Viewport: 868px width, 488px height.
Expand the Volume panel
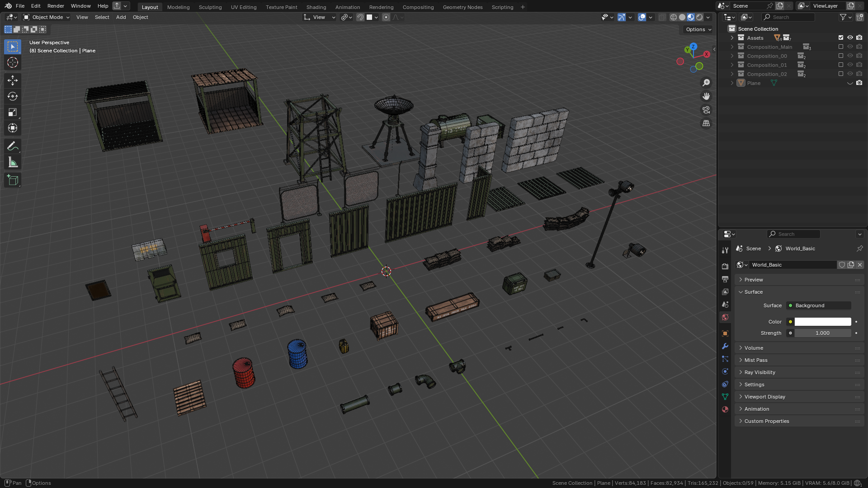tap(754, 348)
